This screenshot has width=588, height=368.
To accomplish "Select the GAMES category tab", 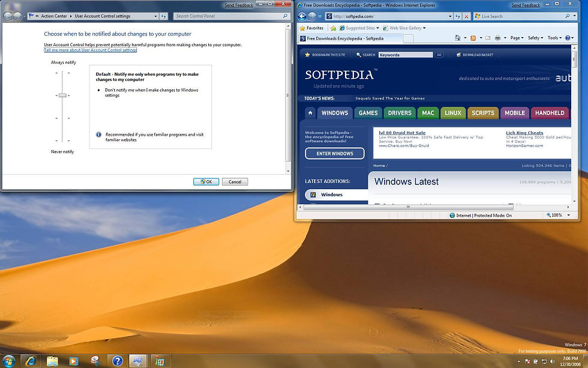I will click(368, 113).
